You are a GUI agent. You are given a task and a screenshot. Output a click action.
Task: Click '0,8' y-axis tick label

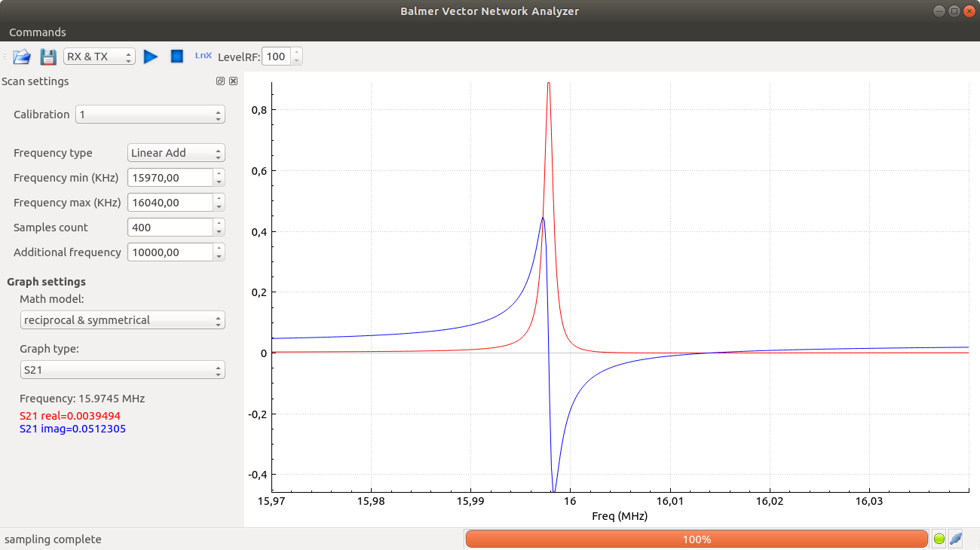pos(259,110)
